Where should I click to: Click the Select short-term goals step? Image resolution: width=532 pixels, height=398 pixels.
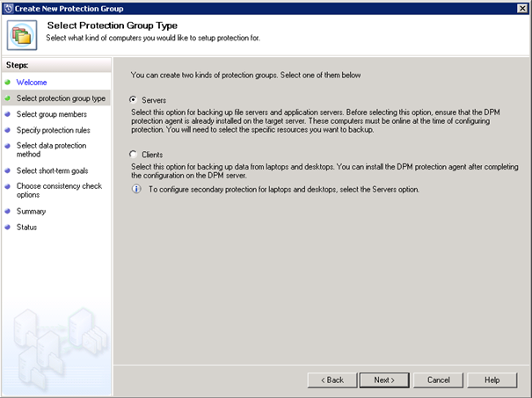click(x=52, y=170)
